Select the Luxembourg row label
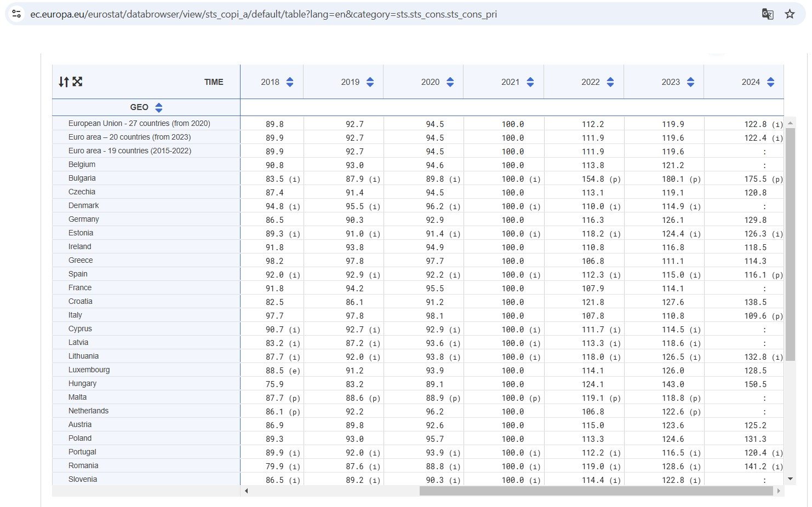Image resolution: width=812 pixels, height=507 pixels. coord(89,370)
